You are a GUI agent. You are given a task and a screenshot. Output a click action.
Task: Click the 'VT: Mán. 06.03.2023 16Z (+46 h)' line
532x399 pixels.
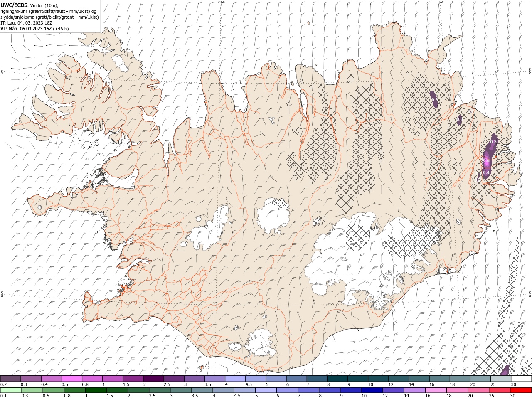[34, 29]
